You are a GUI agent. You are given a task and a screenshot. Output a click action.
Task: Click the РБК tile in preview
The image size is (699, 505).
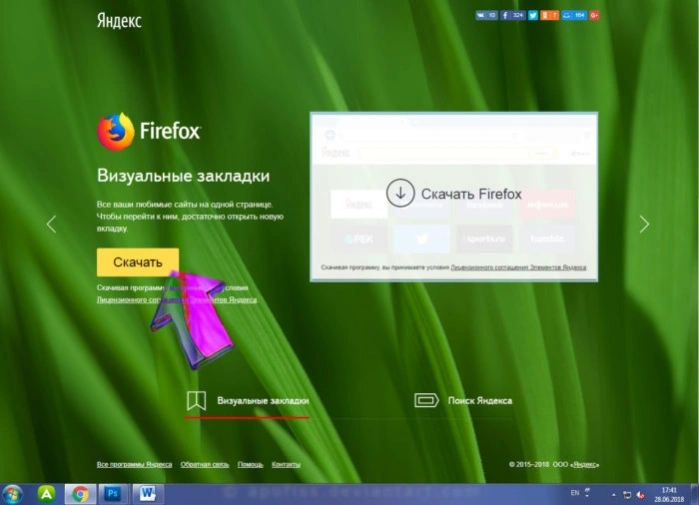(359, 239)
